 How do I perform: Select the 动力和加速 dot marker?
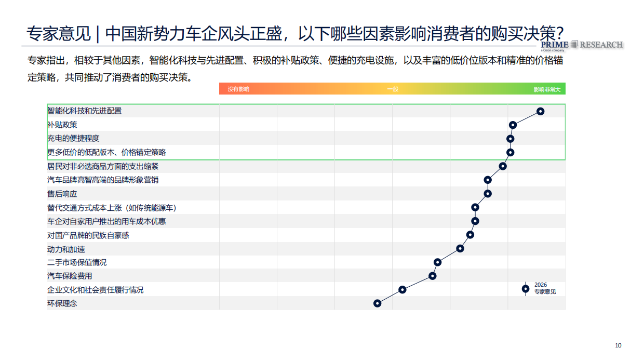[x=459, y=249]
